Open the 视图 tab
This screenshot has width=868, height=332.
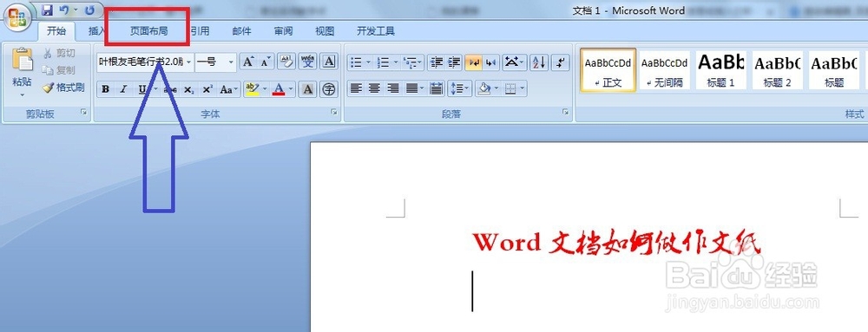pos(325,31)
